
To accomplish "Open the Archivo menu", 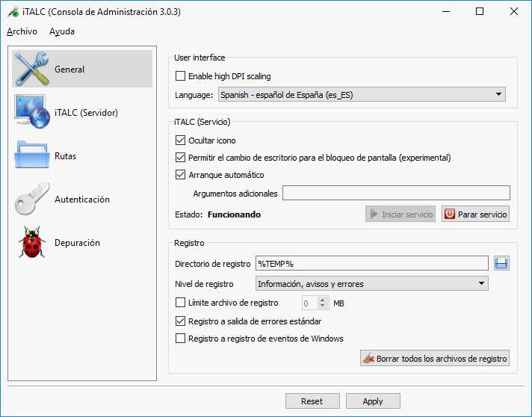I will point(22,31).
